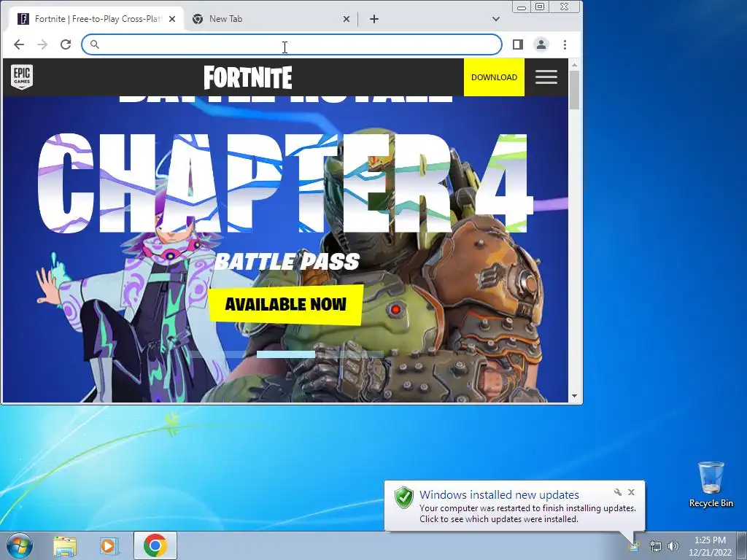Reload the Fortnite page
This screenshot has width=747, height=560.
coord(66,44)
